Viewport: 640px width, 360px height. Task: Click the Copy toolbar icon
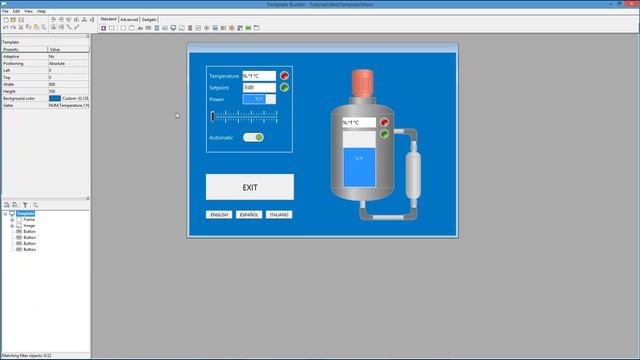28,27
